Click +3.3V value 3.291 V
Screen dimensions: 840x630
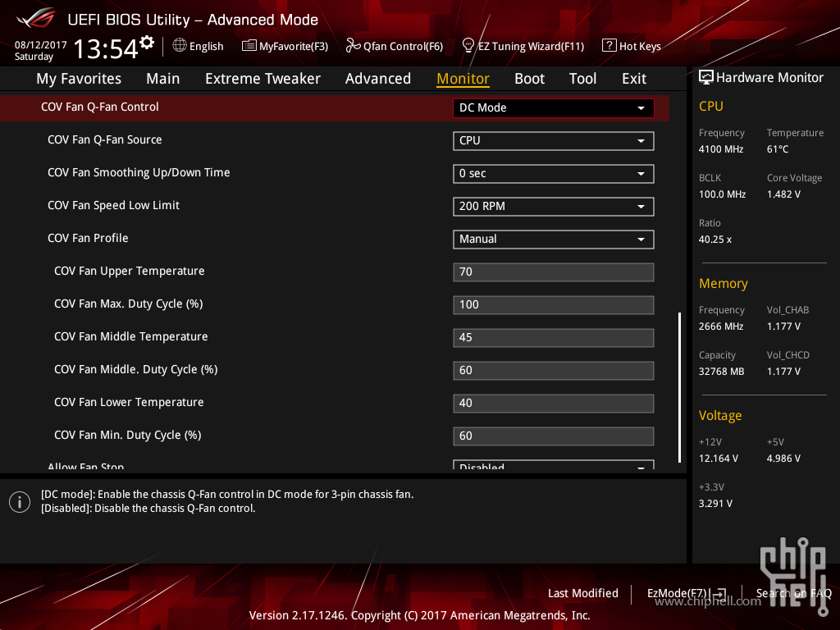click(715, 504)
